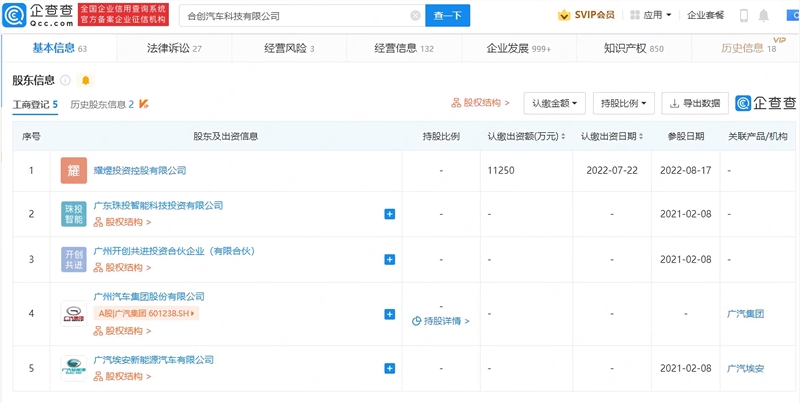Open the related product 广汽集团 link
This screenshot has width=800, height=403.
coord(745,314)
